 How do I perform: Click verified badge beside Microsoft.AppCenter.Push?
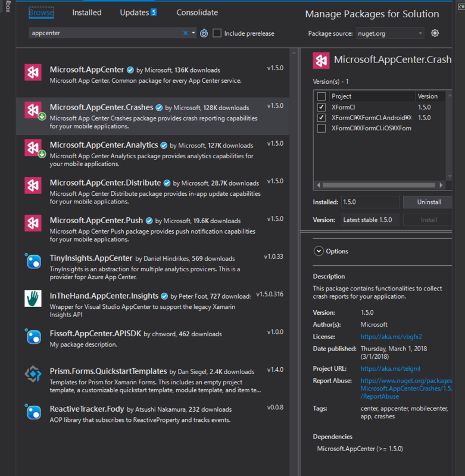coord(149,221)
